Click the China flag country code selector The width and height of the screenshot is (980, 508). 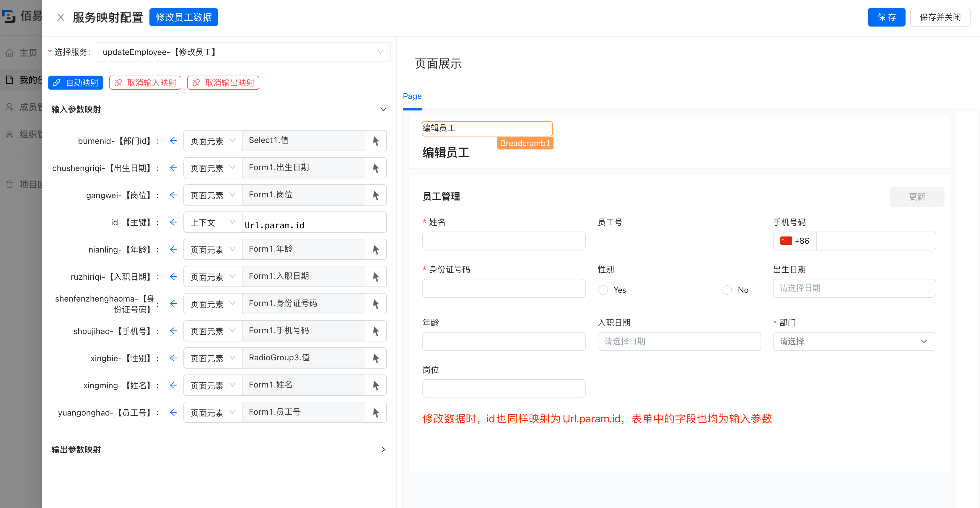794,241
